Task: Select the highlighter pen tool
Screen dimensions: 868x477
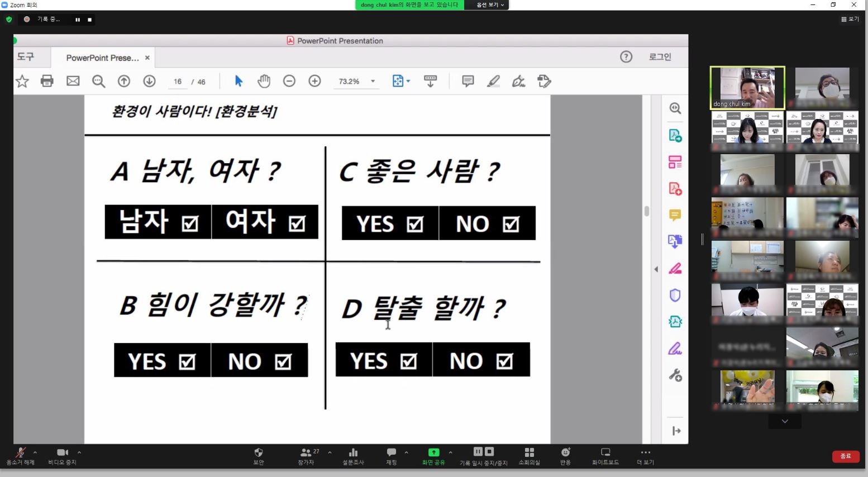Action: click(x=493, y=81)
